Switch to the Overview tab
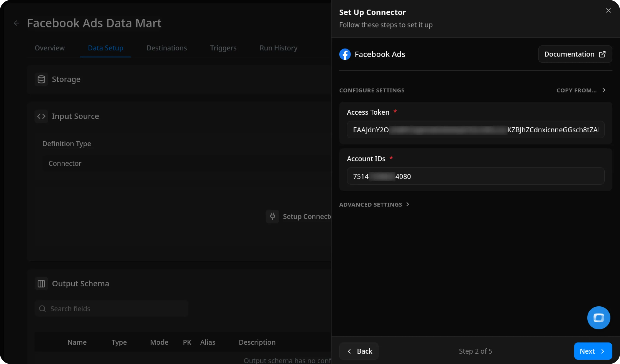Image resolution: width=620 pixels, height=364 pixels. pyautogui.click(x=50, y=48)
